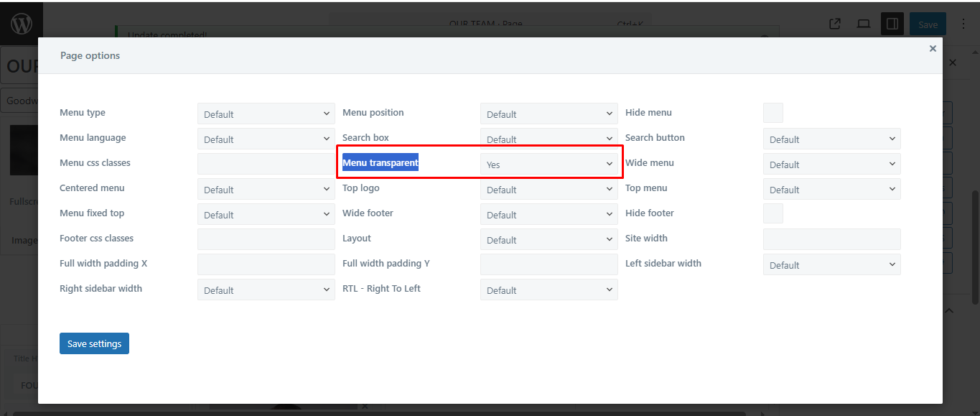Open the RTL - Right To Left dropdown
Image resolution: width=980 pixels, height=416 pixels.
click(x=549, y=290)
